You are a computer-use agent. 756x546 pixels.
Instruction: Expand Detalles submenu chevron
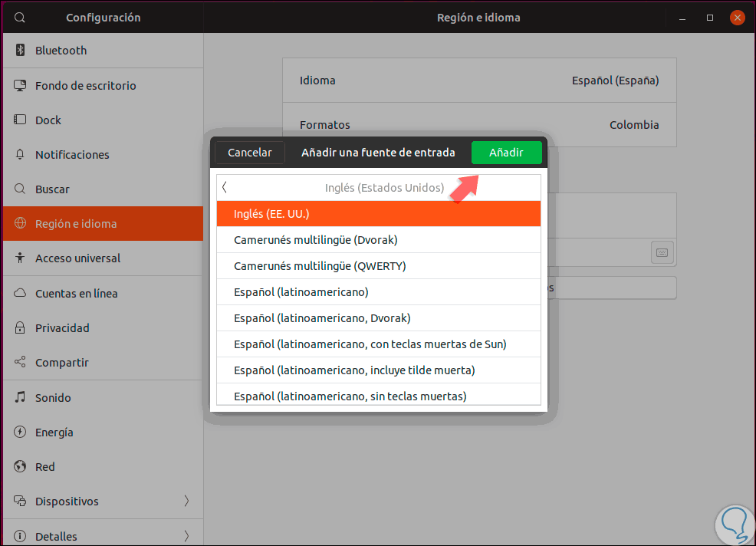coord(186,536)
